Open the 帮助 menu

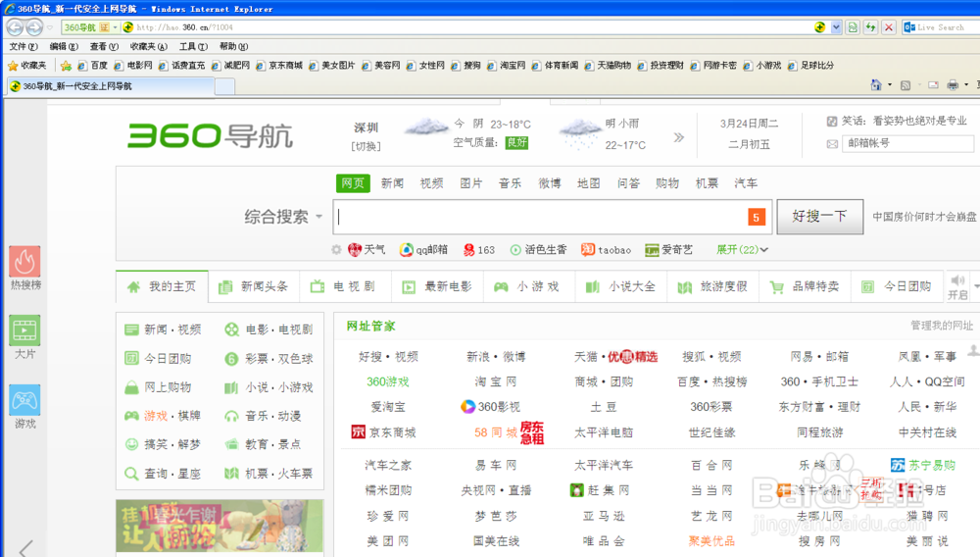(x=234, y=46)
